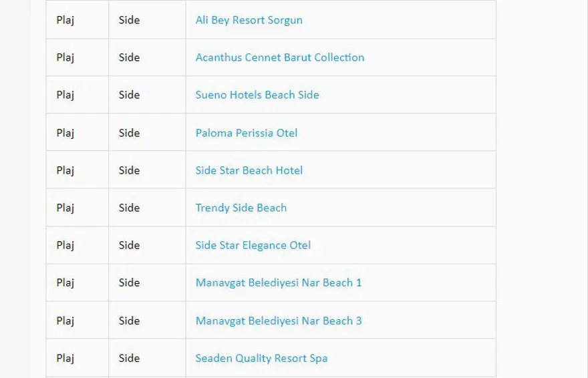Viewport: 588px width, 378px height.
Task: Select Plaj cell in Sueno Hotels row
Action: [x=65, y=95]
